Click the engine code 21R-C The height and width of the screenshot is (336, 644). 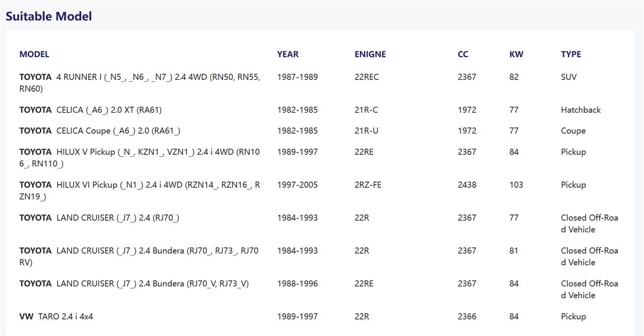(x=366, y=110)
